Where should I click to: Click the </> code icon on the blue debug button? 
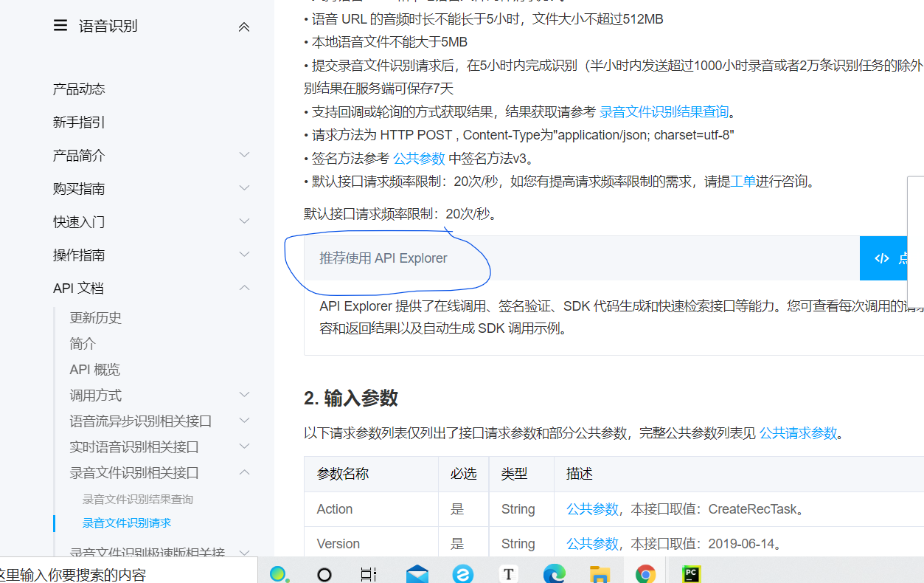(882, 258)
